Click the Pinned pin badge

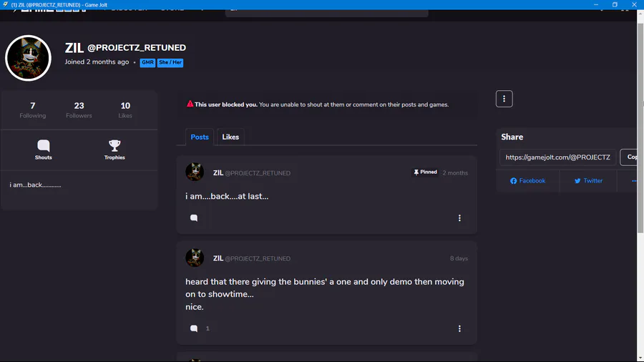[425, 172]
